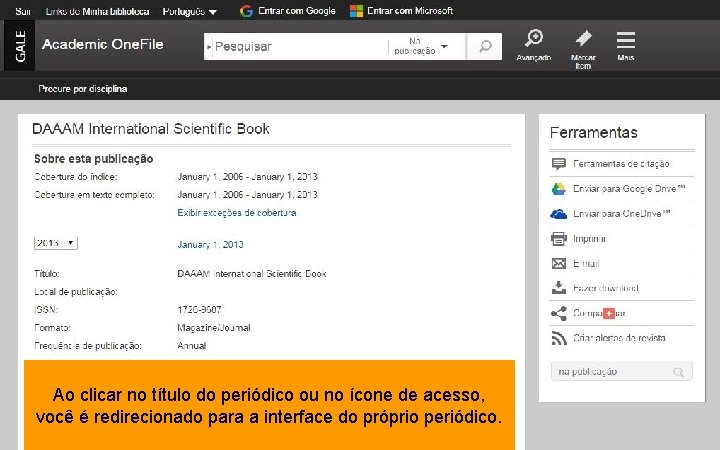
Task: Sign in with Entrar com Google
Action: [297, 11]
